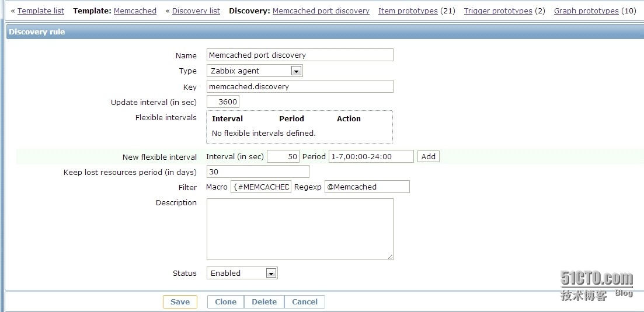The height and width of the screenshot is (312, 644).
Task: Click the Period field 1-7,00:00-24:00
Action: [371, 156]
